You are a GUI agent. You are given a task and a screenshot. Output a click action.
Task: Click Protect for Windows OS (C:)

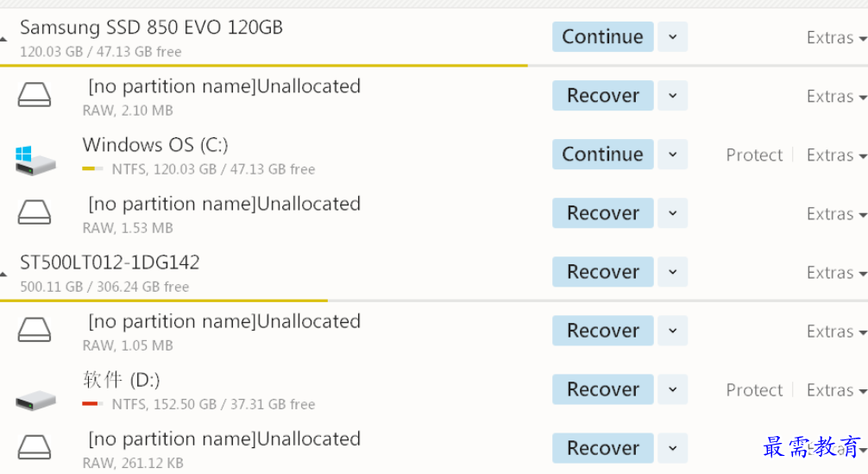pyautogui.click(x=754, y=155)
